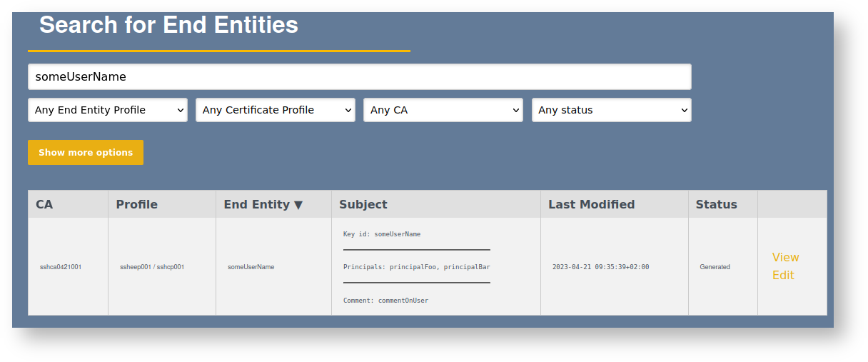Viewport: 868px width, 362px height.
Task: Sort by the Status column header
Action: tap(716, 204)
